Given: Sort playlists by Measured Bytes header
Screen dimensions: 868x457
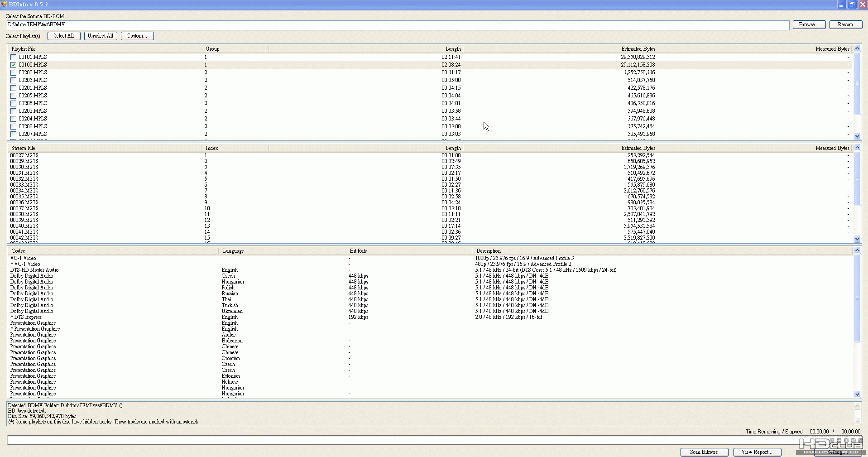Looking at the screenshot, I should pos(754,49).
